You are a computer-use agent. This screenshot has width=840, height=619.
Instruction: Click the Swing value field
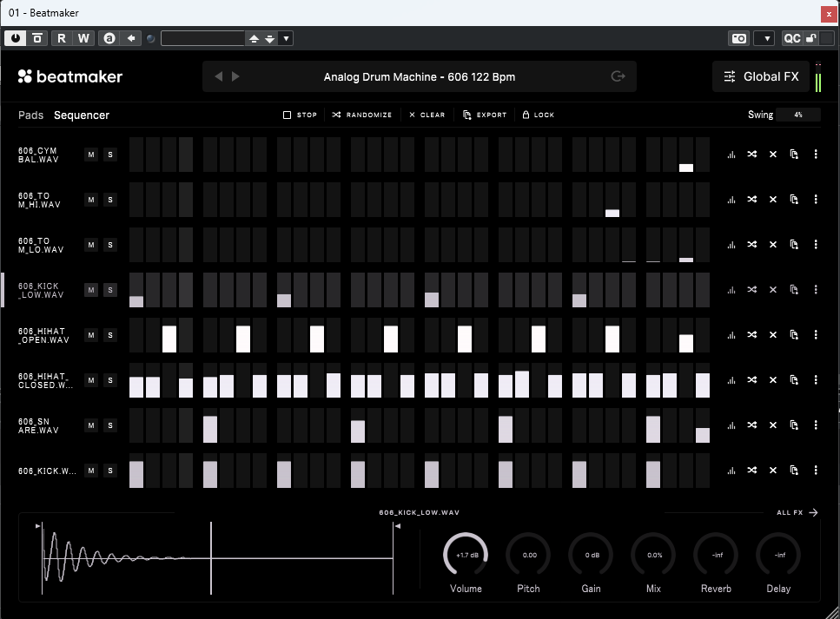tap(798, 115)
